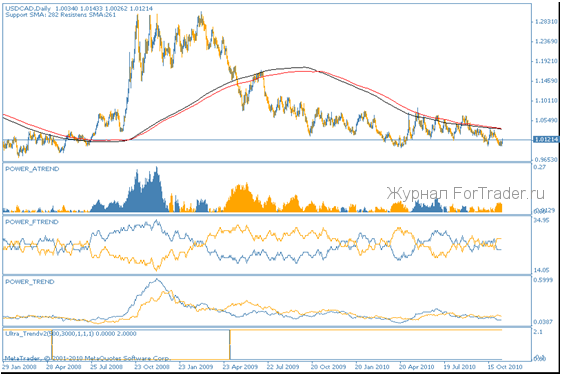
Task: Click the 1.05490 price axis value
Action: [x=546, y=120]
